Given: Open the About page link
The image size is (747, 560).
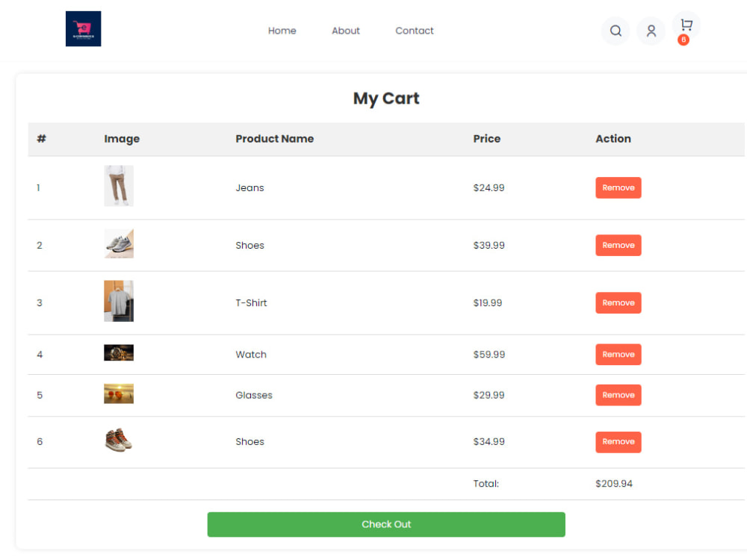Looking at the screenshot, I should click(x=345, y=31).
